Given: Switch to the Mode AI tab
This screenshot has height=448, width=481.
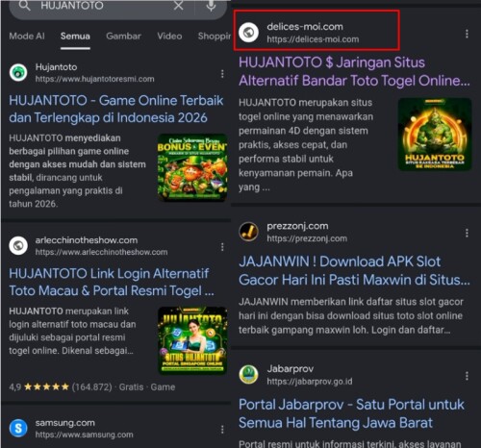Looking at the screenshot, I should coord(27,37).
